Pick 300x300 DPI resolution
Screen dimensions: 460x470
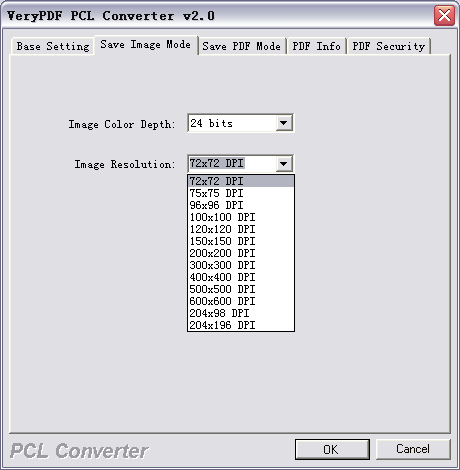pyautogui.click(x=241, y=265)
